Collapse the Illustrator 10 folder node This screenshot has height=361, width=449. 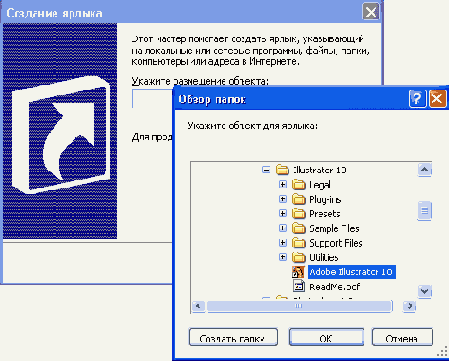coord(266,170)
